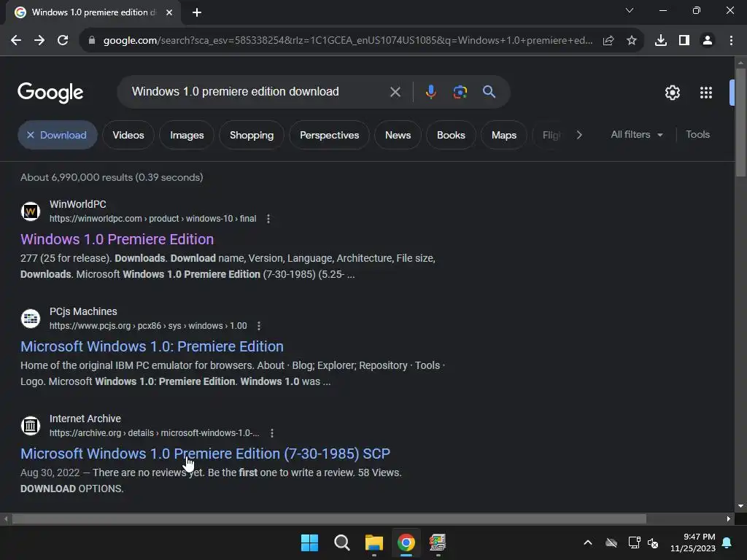747x560 pixels.
Task: Click the WinWorldPC site favicon
Action: (31, 211)
